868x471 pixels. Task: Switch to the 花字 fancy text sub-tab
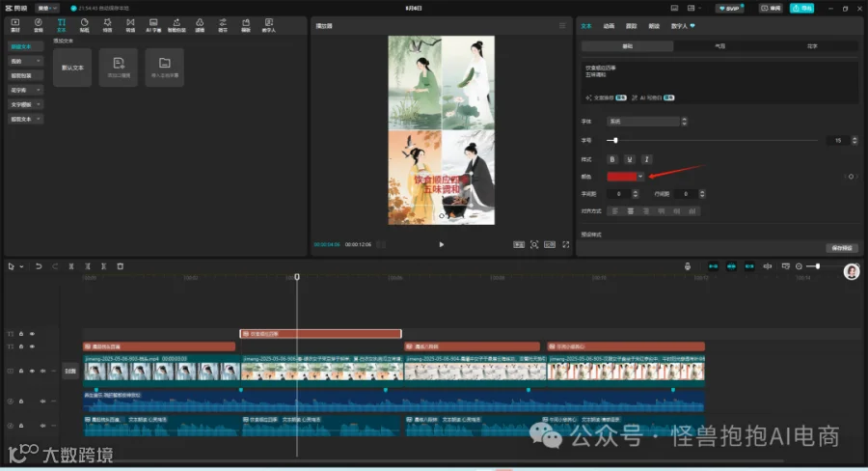click(x=811, y=46)
